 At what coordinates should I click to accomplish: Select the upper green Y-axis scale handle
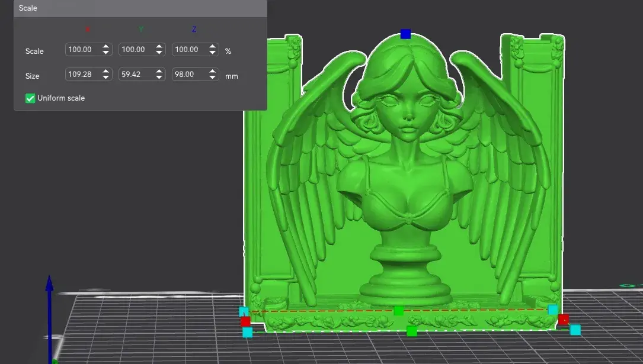(x=399, y=311)
